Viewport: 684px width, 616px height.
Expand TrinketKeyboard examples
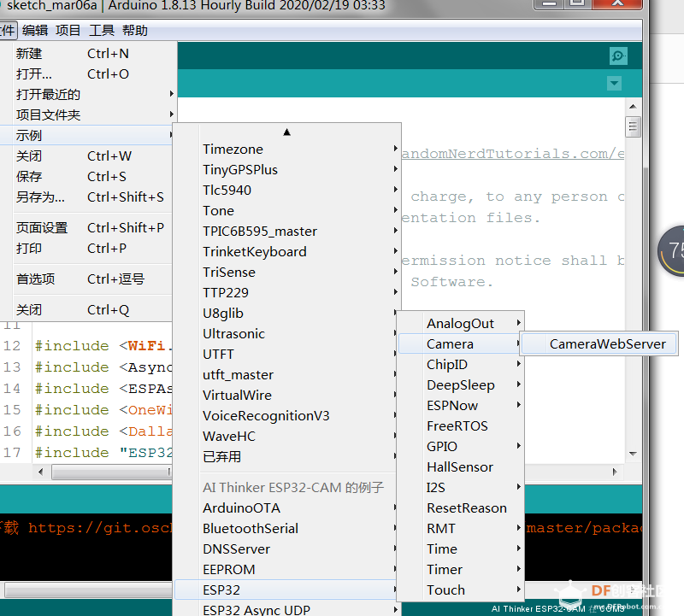[x=287, y=251]
